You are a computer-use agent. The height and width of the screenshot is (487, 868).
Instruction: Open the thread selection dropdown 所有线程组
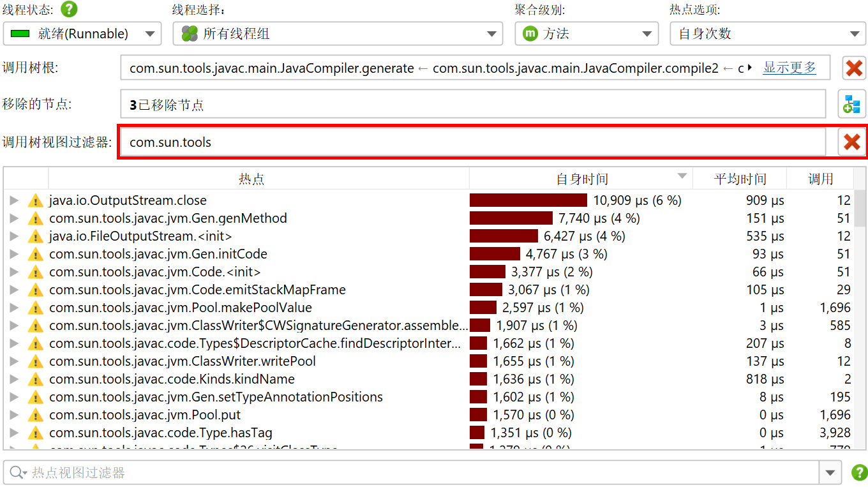pyautogui.click(x=338, y=34)
